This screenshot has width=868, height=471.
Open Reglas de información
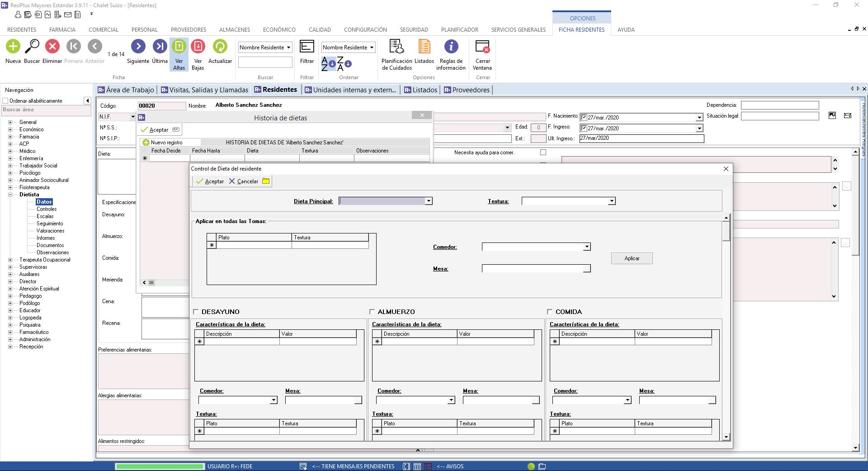[451, 46]
